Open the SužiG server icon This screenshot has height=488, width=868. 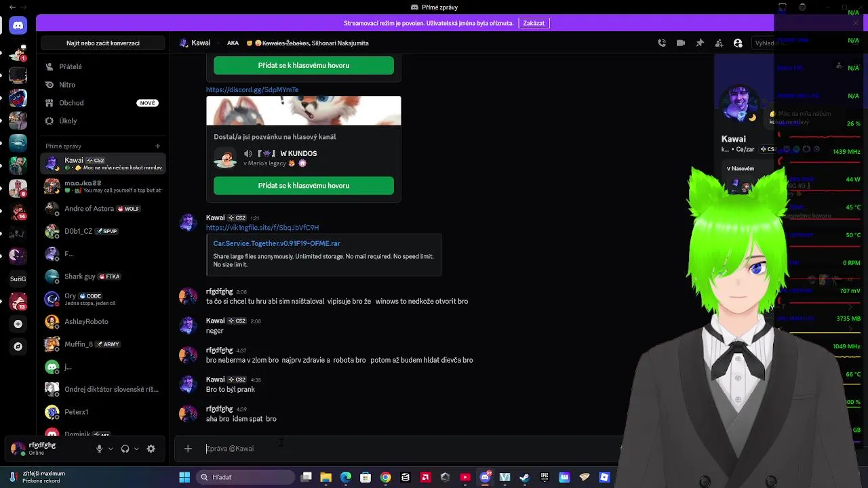[x=18, y=279]
